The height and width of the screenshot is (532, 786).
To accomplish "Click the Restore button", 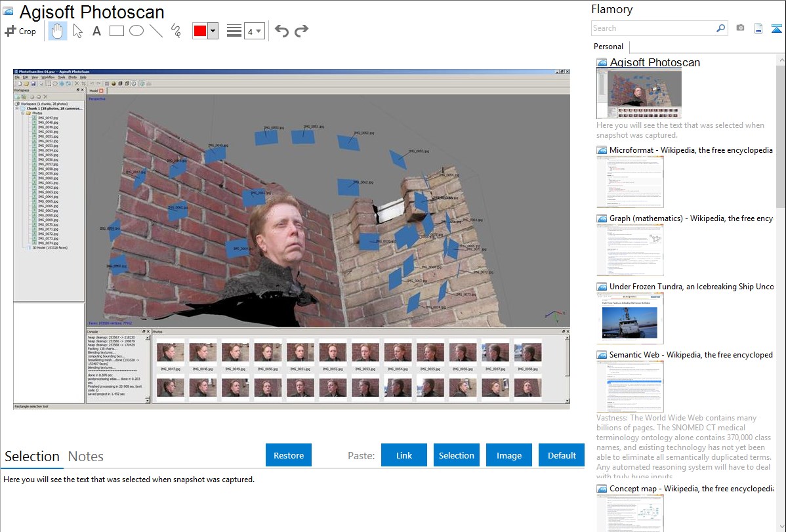I will point(289,455).
